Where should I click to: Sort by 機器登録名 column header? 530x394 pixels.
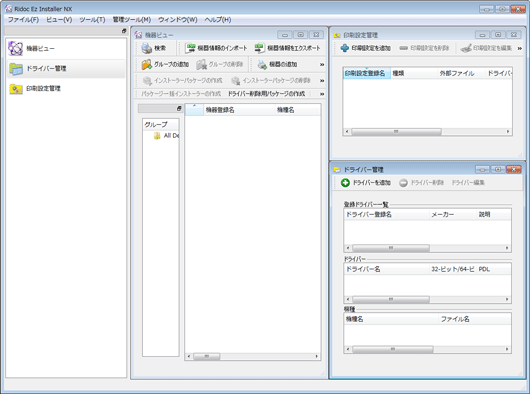click(239, 110)
